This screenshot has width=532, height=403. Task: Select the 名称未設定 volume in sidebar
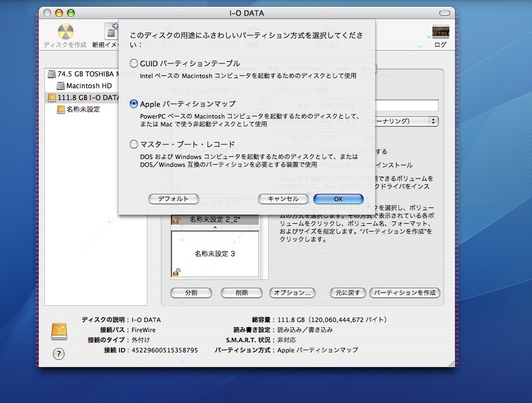(x=78, y=109)
